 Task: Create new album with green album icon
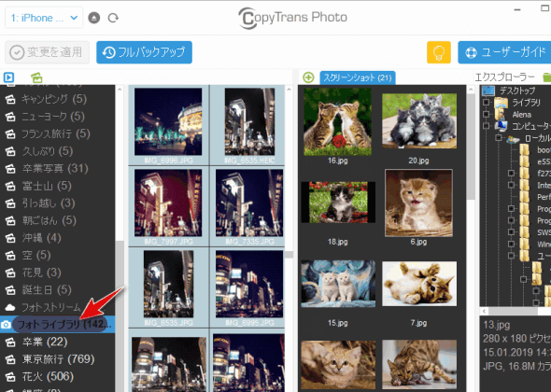[36, 77]
